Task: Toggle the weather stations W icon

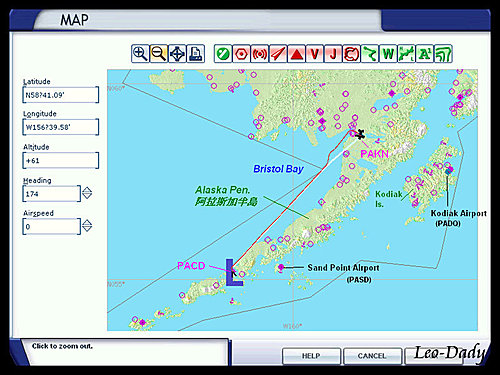Action: point(388,54)
